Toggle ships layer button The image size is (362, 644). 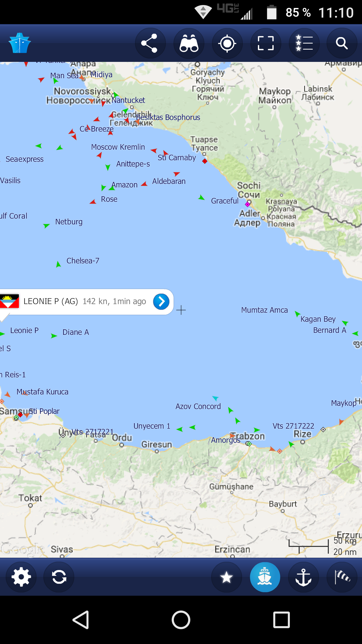click(265, 577)
